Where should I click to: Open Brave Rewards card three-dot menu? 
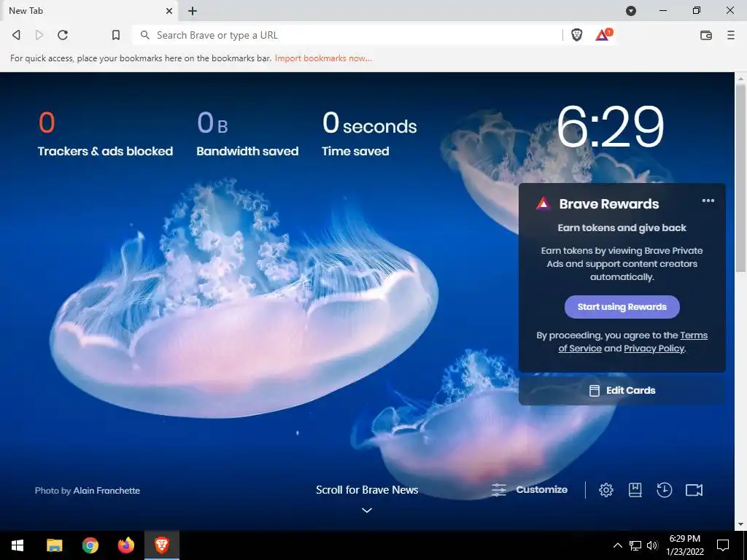[708, 201]
